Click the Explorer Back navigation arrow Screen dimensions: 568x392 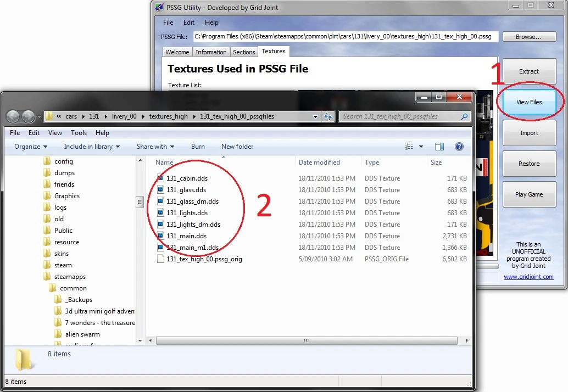(x=13, y=116)
